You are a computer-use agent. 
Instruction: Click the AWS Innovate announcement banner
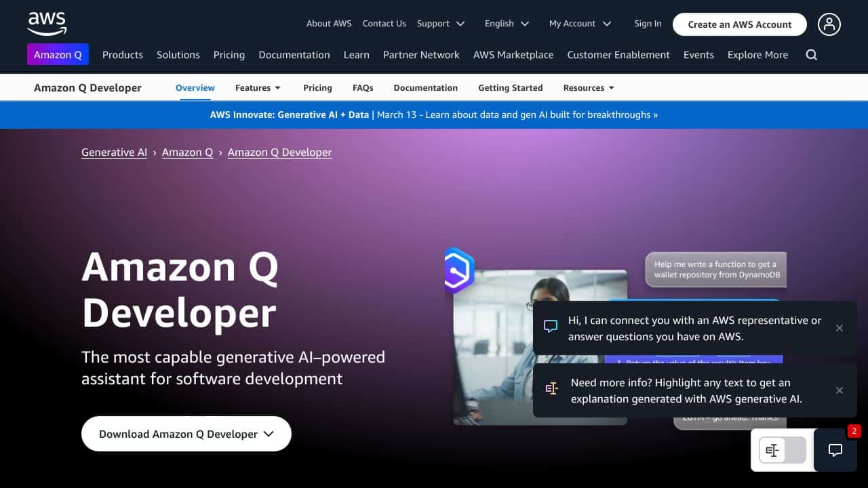click(x=434, y=115)
